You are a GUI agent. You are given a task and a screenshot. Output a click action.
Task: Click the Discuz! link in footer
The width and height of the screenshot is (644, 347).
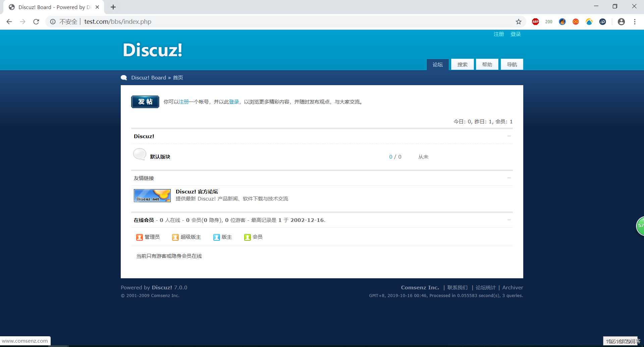pyautogui.click(x=162, y=288)
